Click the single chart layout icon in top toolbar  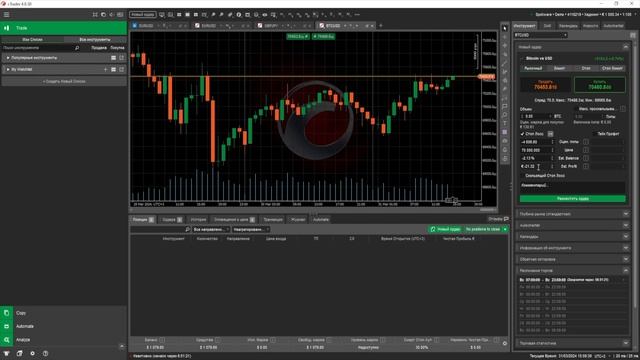coord(187,15)
